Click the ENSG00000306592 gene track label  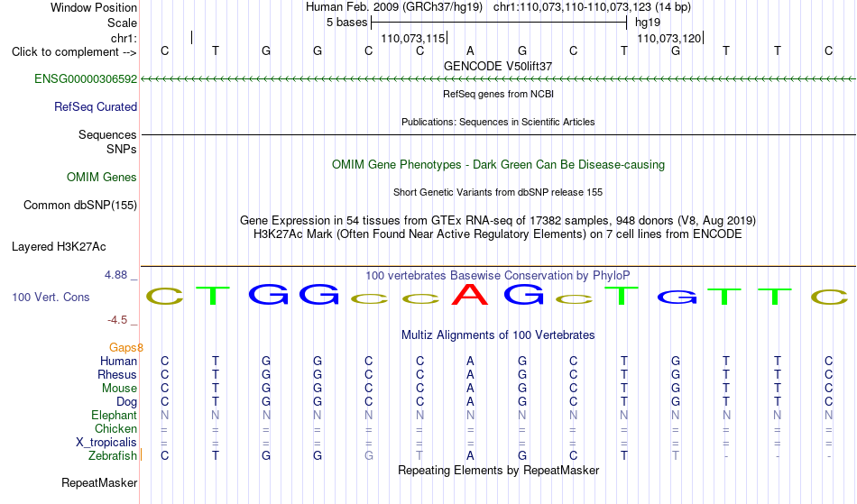click(x=86, y=79)
